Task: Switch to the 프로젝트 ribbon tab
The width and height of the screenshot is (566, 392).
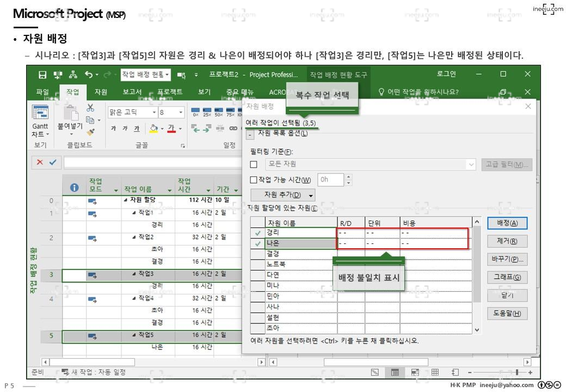Action: (x=170, y=91)
